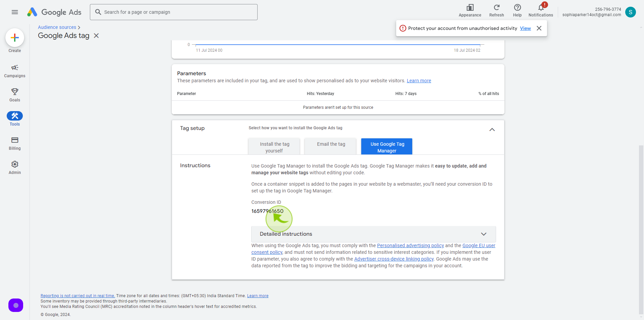This screenshot has width=644, height=320.
Task: Open Admin in the sidebar
Action: click(x=15, y=168)
